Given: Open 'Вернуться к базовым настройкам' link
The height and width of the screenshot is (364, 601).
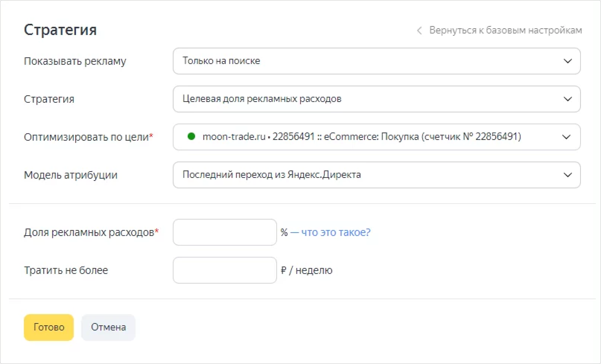Looking at the screenshot, I should coord(505,30).
